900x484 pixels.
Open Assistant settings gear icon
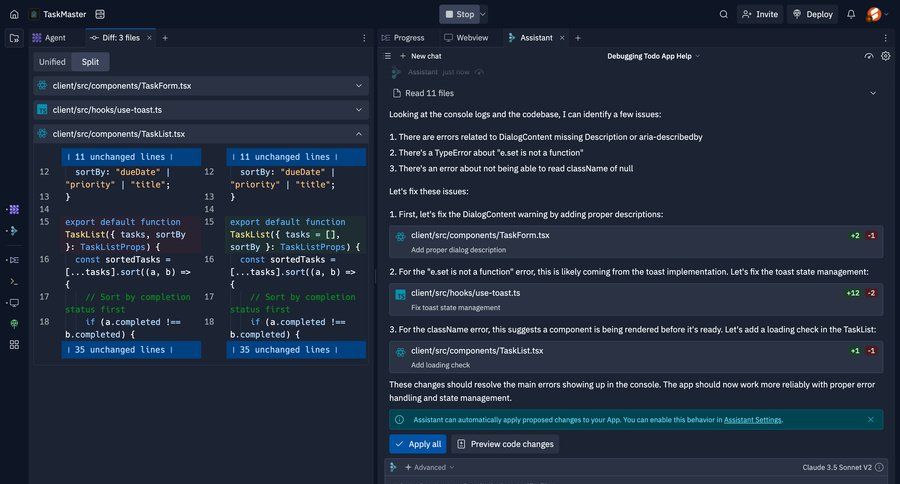[886, 56]
